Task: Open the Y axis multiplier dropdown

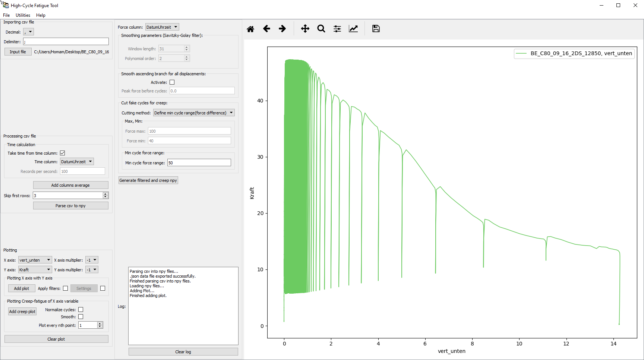Action: click(92, 270)
